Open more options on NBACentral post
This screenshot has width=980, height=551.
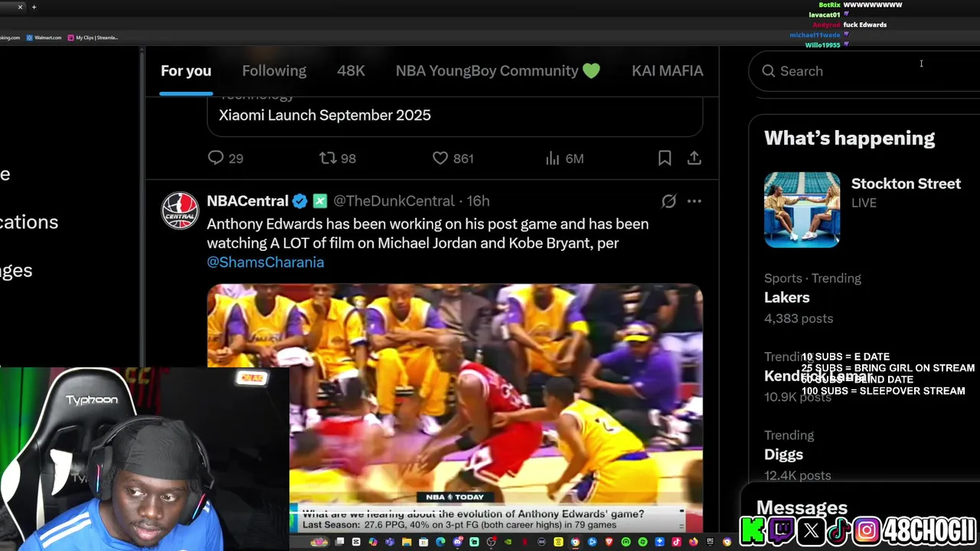click(x=694, y=201)
